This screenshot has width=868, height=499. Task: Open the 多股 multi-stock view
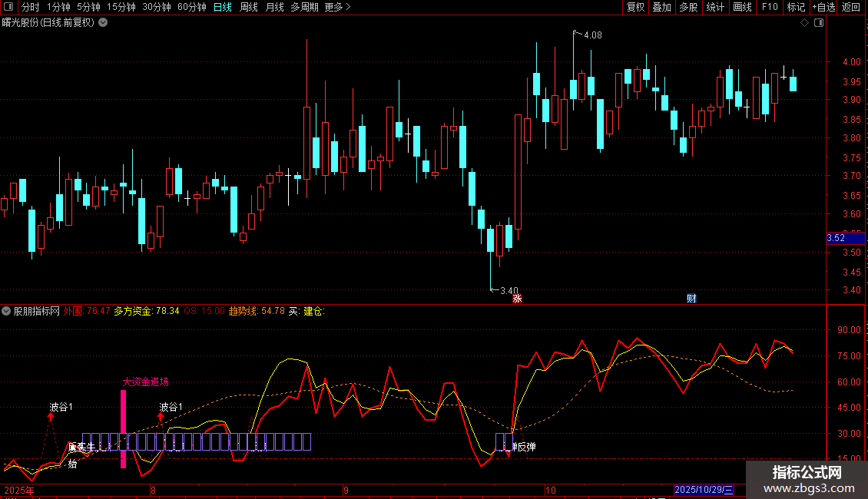click(688, 7)
